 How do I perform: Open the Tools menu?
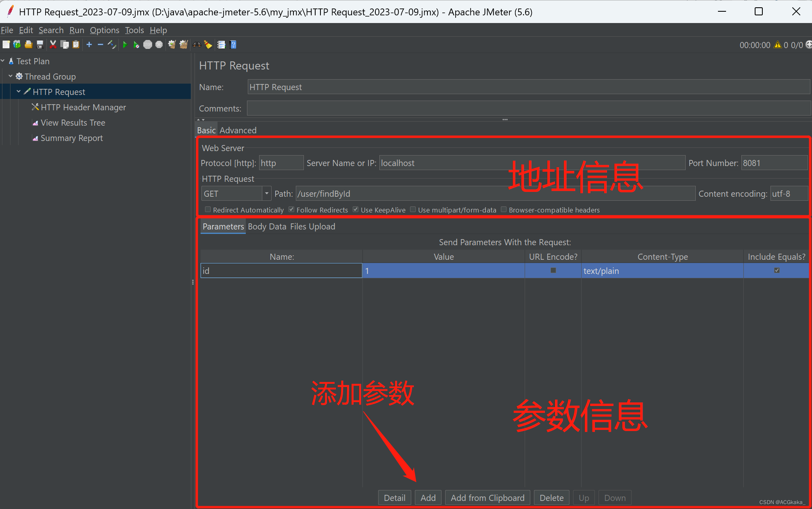[134, 30]
